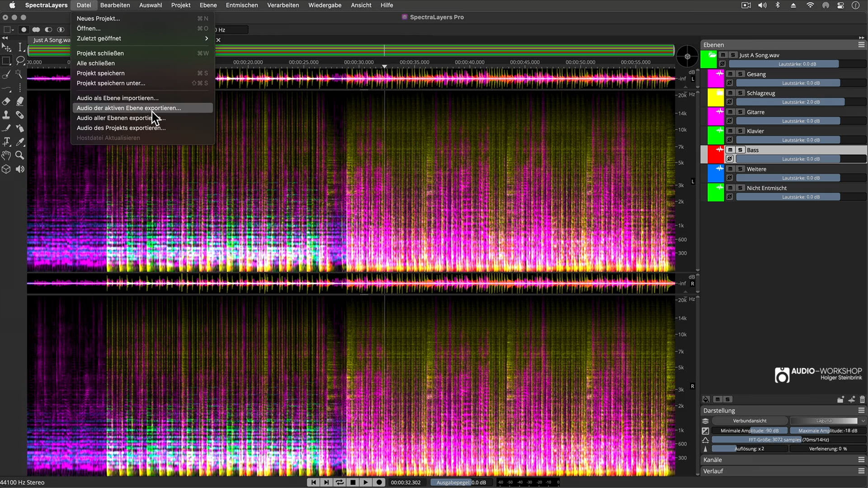Image resolution: width=868 pixels, height=488 pixels.
Task: Solo the Schlagzeug layer
Action: 740,93
